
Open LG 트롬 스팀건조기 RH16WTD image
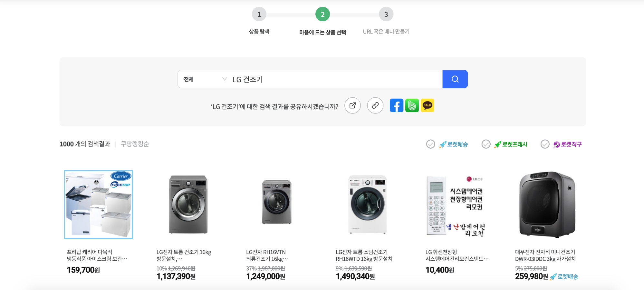[368, 205]
